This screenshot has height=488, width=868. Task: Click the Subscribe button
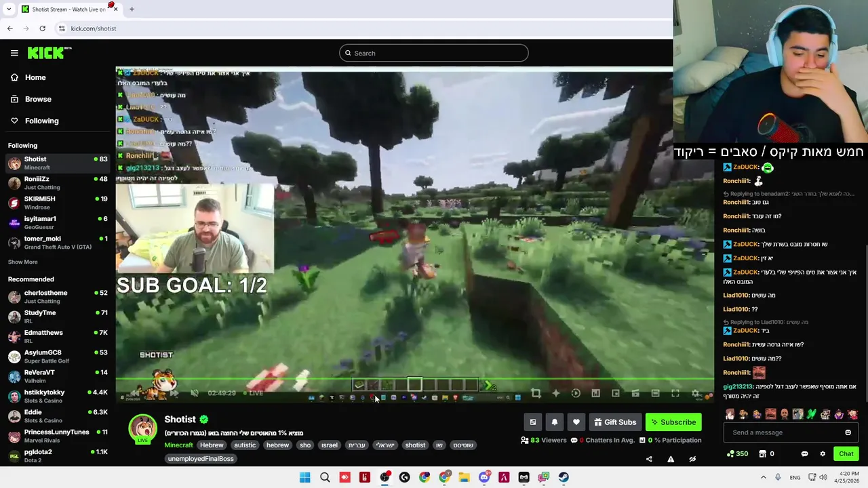pos(673,422)
